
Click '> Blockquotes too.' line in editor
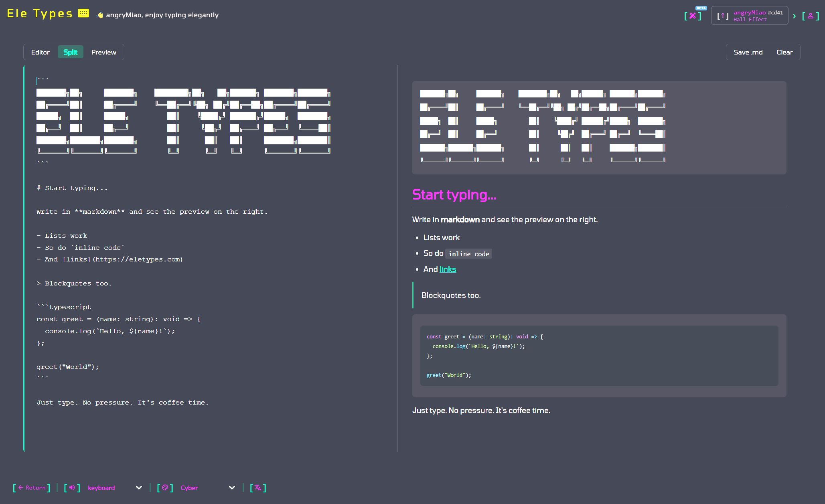point(74,283)
